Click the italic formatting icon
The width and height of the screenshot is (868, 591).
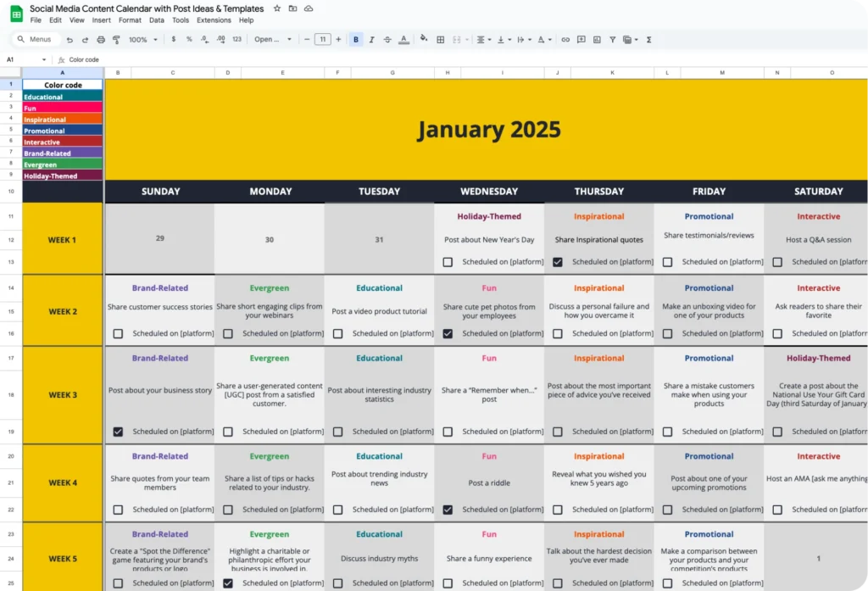371,39
